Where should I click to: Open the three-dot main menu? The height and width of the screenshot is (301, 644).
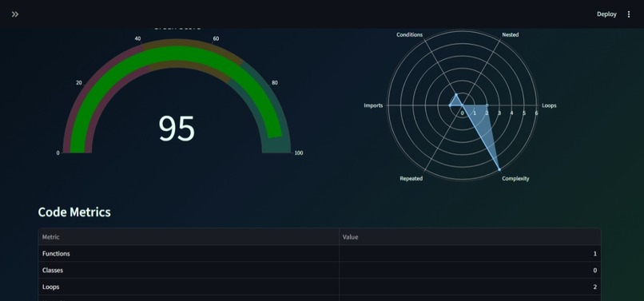[629, 14]
